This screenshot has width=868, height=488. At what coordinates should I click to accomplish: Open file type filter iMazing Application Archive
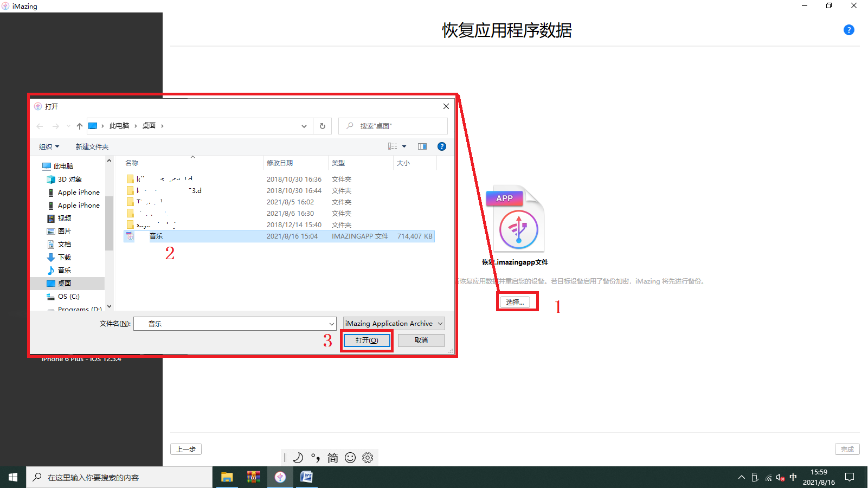click(x=394, y=324)
